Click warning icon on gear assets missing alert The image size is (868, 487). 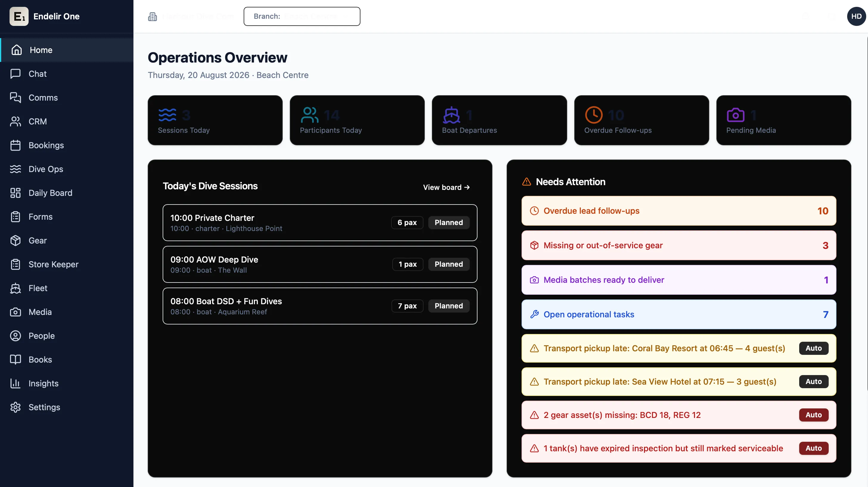coord(534,415)
